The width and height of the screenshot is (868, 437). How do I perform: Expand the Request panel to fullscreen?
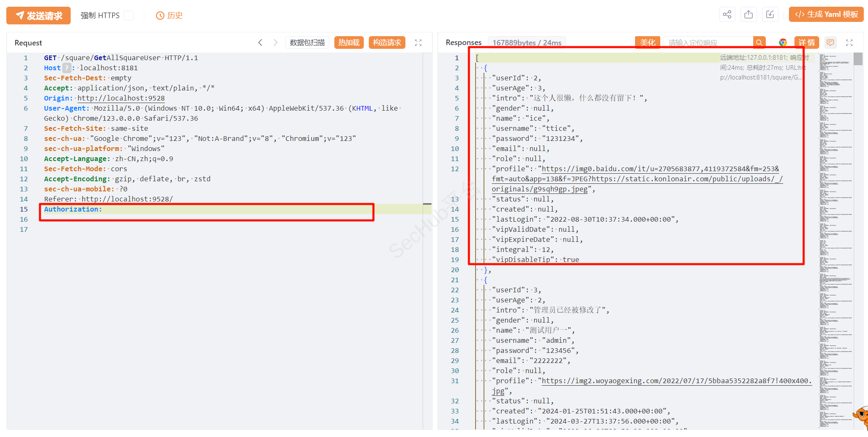418,42
